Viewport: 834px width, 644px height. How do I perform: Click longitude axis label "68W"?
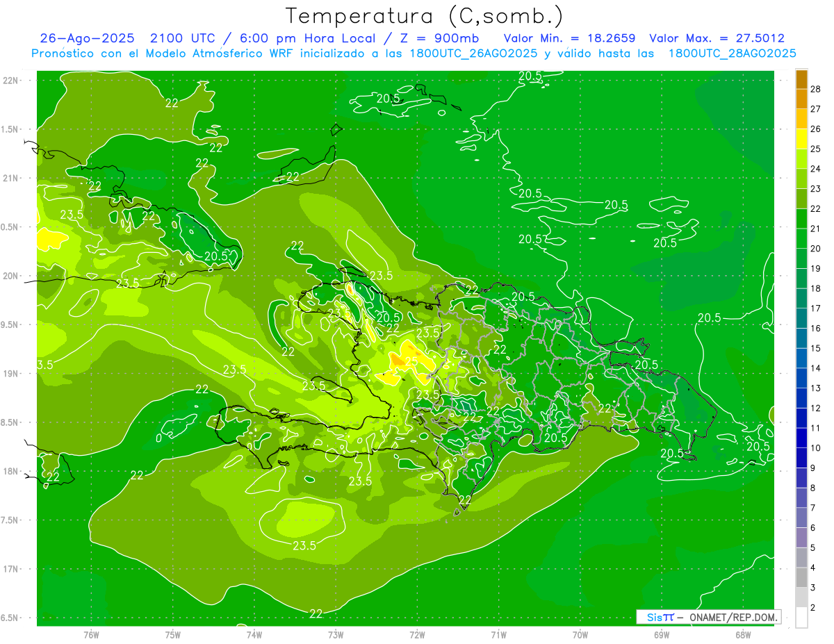point(742,634)
